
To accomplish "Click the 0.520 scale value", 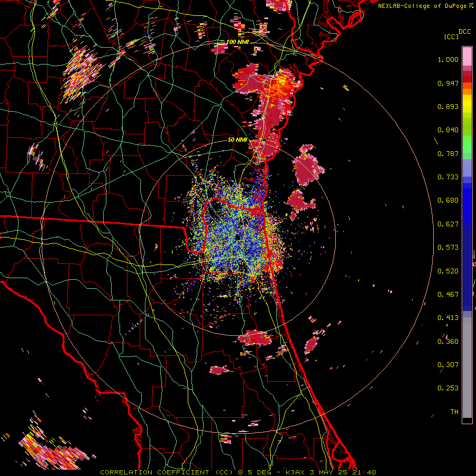I will click(448, 271).
